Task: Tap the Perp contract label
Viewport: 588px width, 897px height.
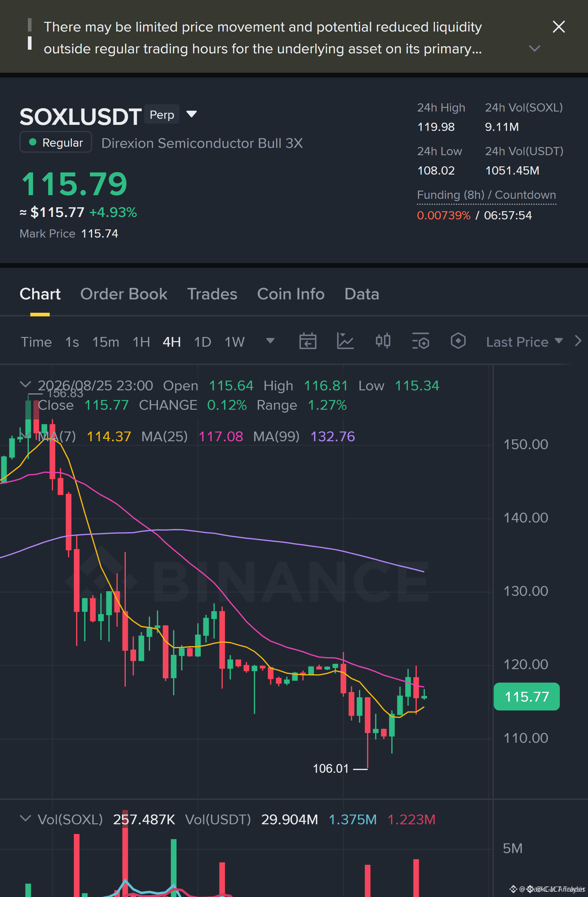Action: 162,115
